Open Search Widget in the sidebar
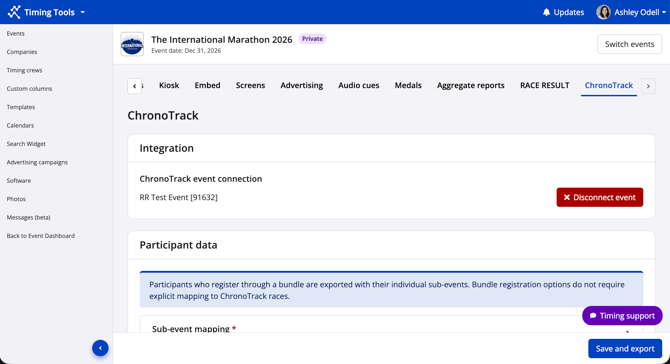Image resolution: width=670 pixels, height=364 pixels. [26, 144]
